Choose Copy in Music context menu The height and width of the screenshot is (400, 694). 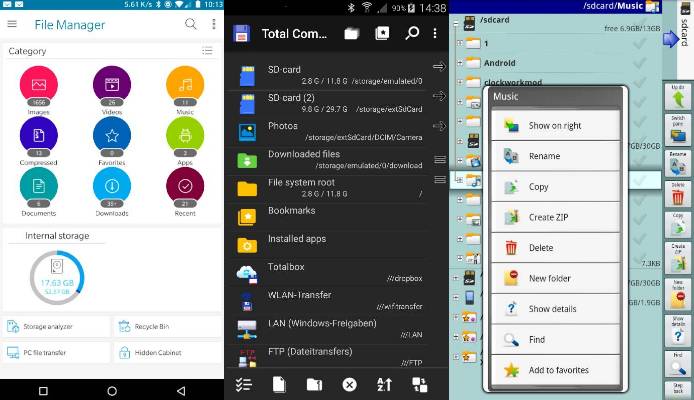pos(556,187)
